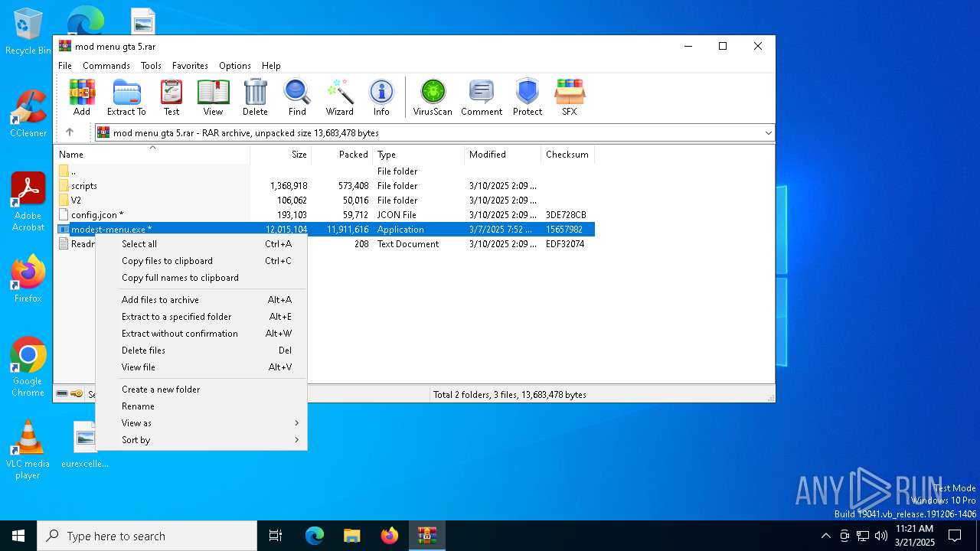Image resolution: width=980 pixels, height=551 pixels.
Task: Open VLC media player shortcut
Action: pos(28,450)
